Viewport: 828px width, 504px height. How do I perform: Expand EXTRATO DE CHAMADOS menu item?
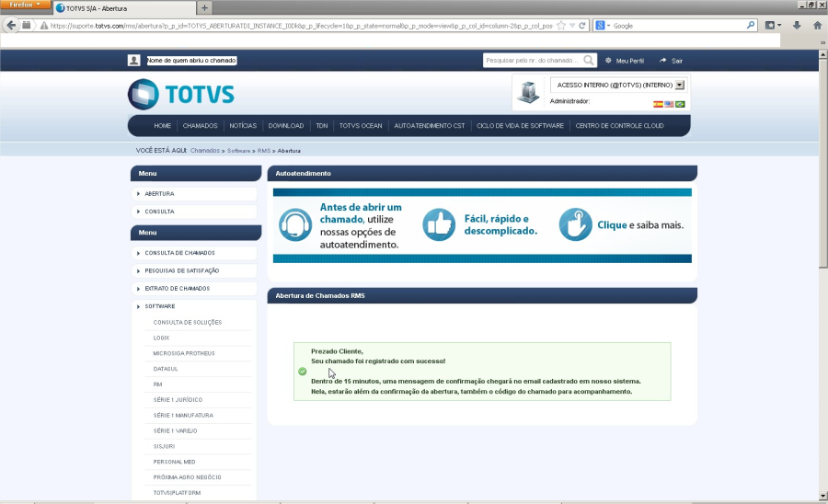(194, 289)
